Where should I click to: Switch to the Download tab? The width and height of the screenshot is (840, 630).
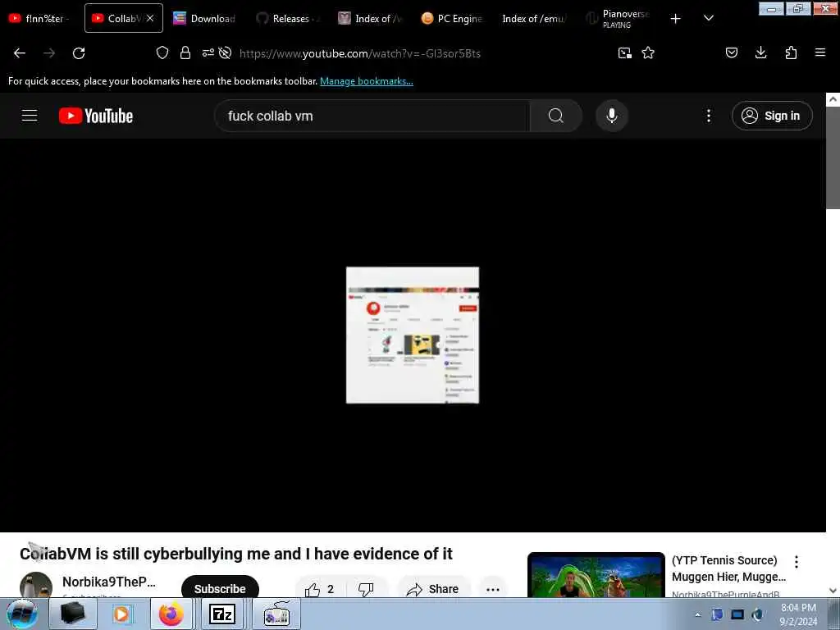pyautogui.click(x=205, y=18)
